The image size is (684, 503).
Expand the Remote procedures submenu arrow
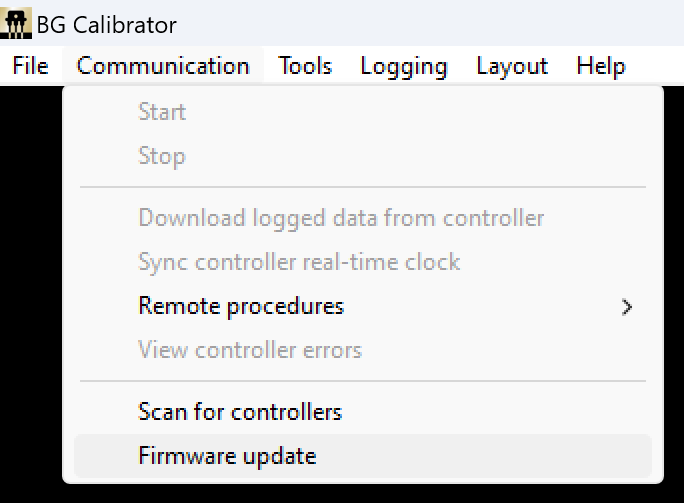[x=627, y=307]
